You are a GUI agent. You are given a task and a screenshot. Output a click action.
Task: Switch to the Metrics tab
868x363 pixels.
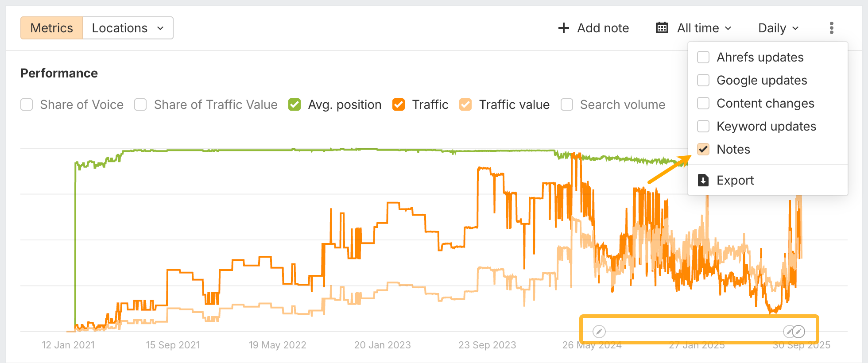[x=52, y=28]
